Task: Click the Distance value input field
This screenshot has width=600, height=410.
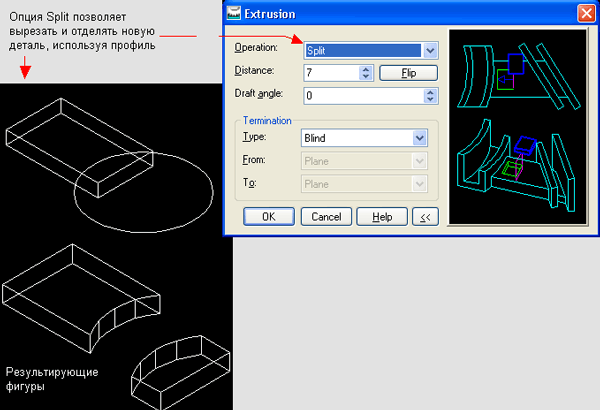Action: pos(328,73)
